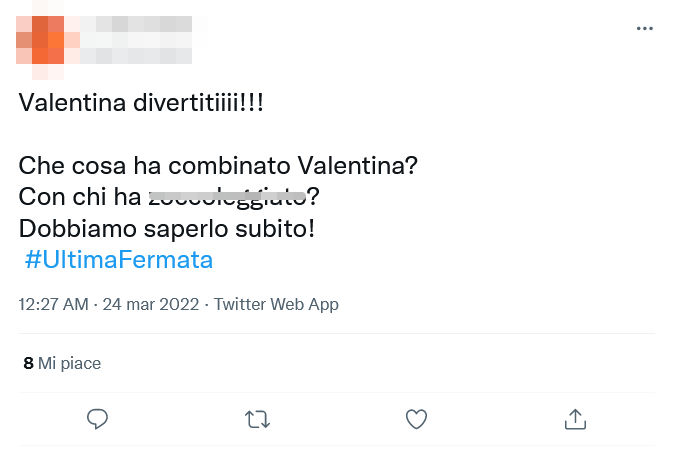677x449 pixels.
Task: Open the share icon menu
Action: coord(575,419)
